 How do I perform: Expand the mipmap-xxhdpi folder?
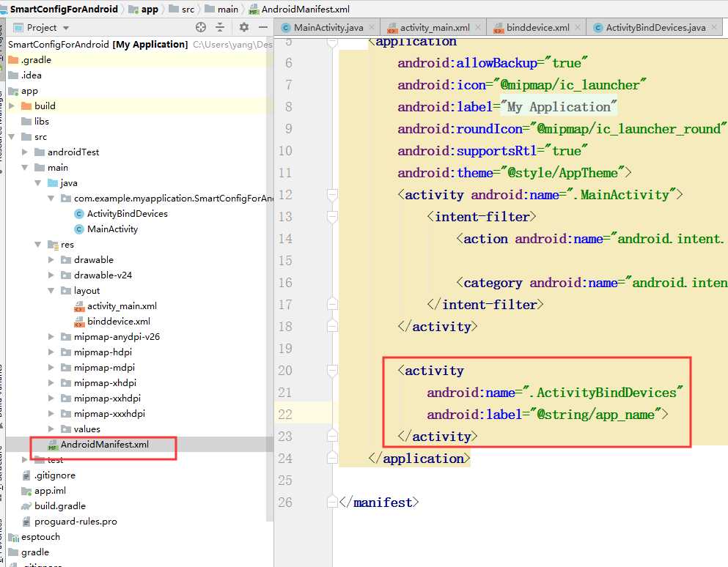(51, 398)
